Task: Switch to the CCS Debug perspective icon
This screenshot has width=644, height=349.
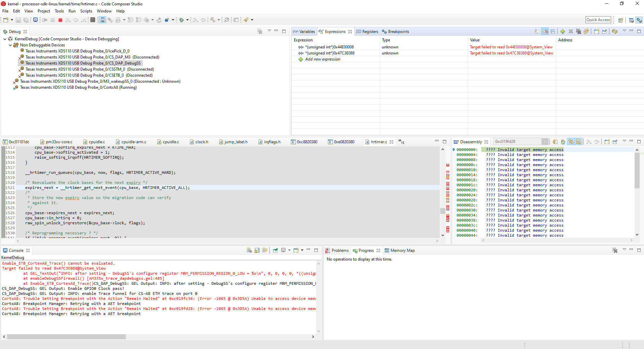Action: pyautogui.click(x=639, y=20)
